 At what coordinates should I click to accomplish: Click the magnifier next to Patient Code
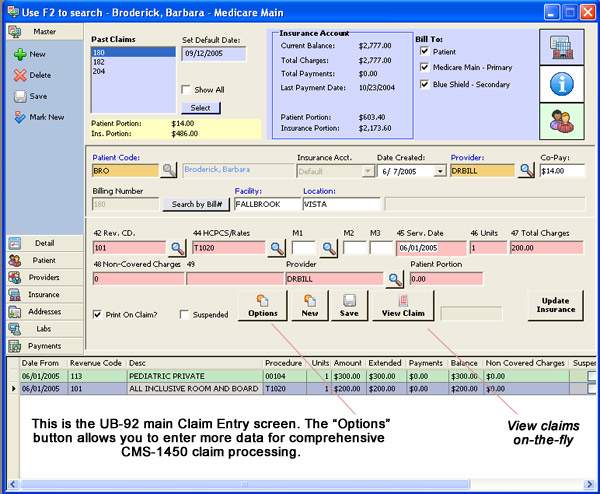point(168,171)
